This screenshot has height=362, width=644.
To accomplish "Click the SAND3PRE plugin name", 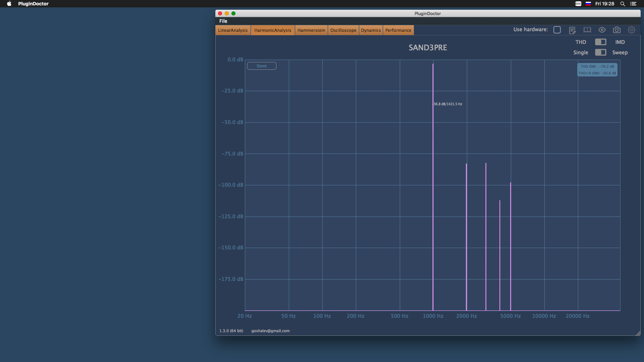I will click(428, 48).
